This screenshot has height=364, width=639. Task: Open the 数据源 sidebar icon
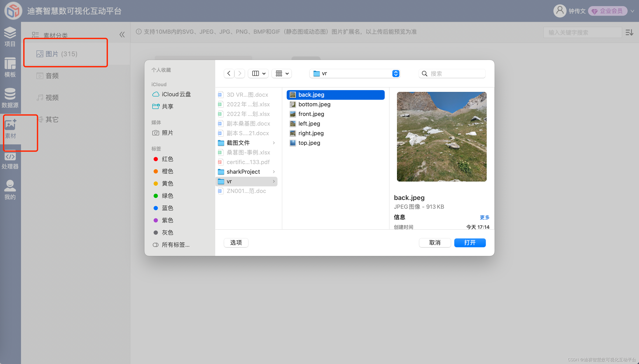point(10,98)
